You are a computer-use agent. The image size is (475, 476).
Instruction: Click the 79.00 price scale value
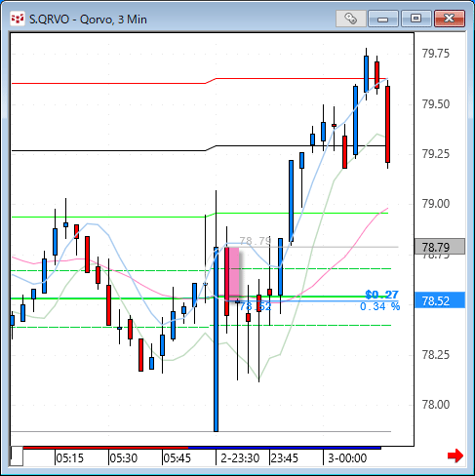436,204
